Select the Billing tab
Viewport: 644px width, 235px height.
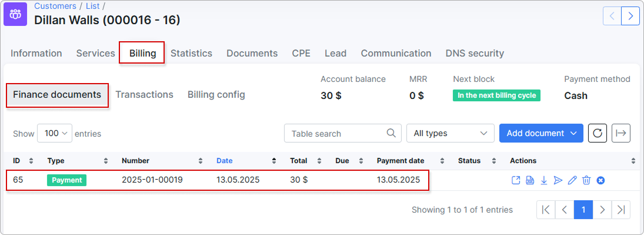142,53
